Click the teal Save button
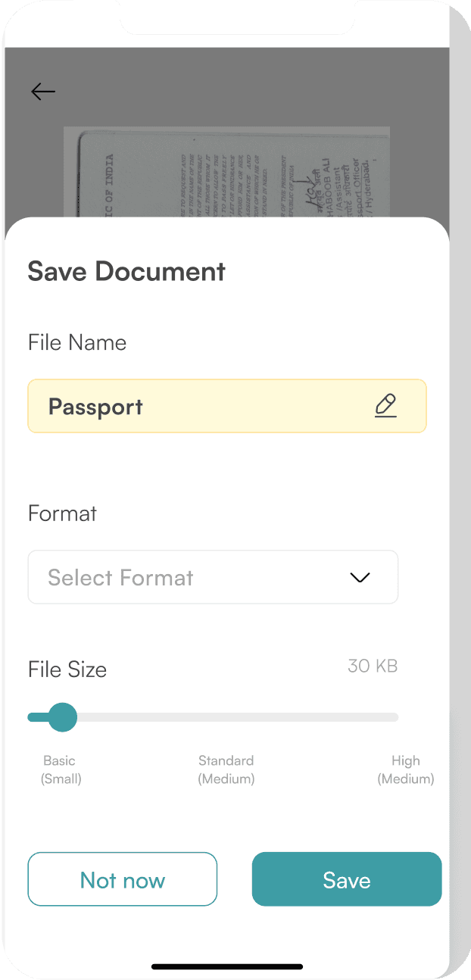Viewport: 471px width, 980px height. pyautogui.click(x=347, y=879)
